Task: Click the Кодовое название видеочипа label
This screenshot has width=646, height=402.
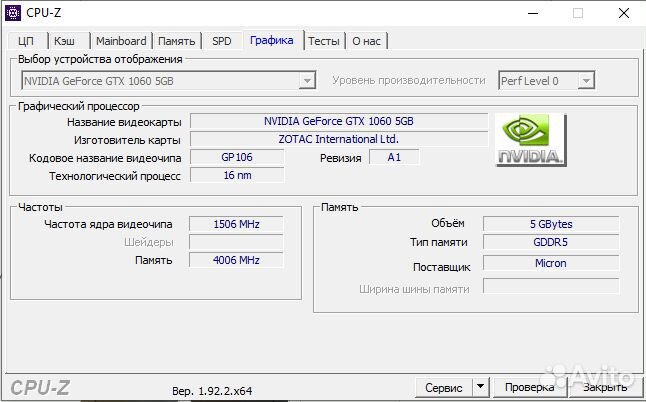Action: 105,158
